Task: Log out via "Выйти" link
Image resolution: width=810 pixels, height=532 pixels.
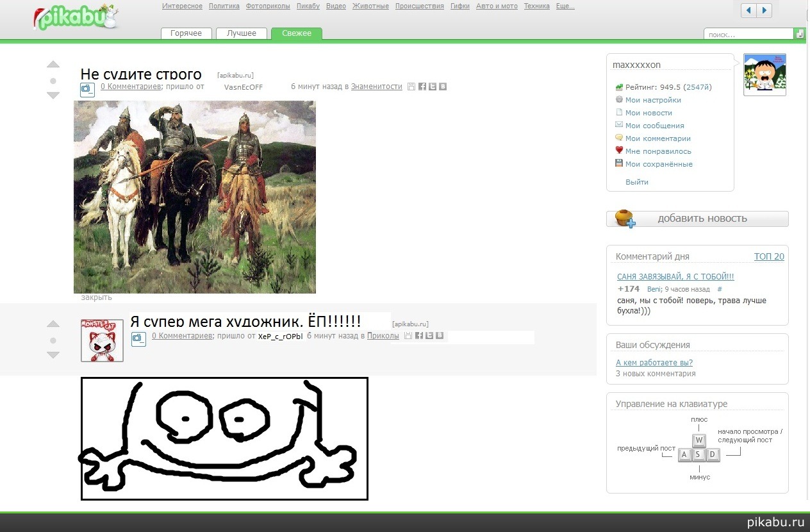Action: coord(637,182)
